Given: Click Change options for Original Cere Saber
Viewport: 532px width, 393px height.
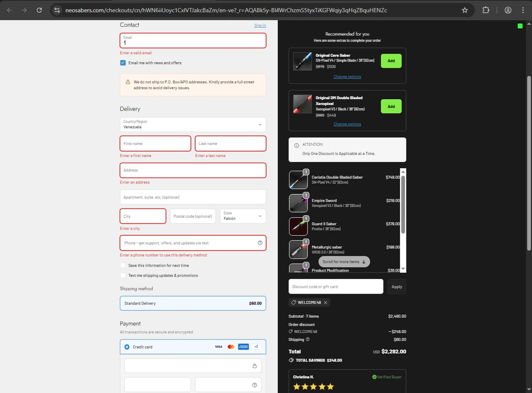Looking at the screenshot, I should tap(347, 77).
